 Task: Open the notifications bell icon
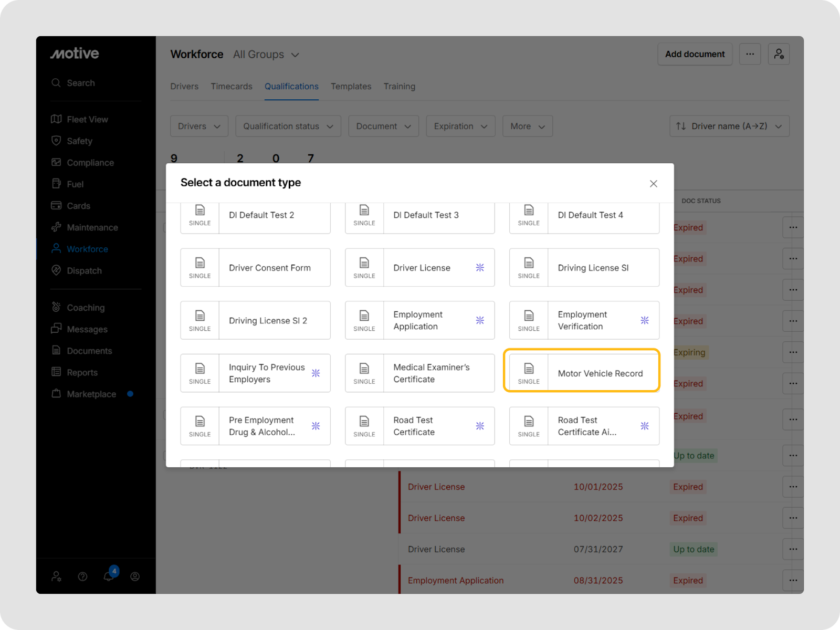[x=109, y=576]
